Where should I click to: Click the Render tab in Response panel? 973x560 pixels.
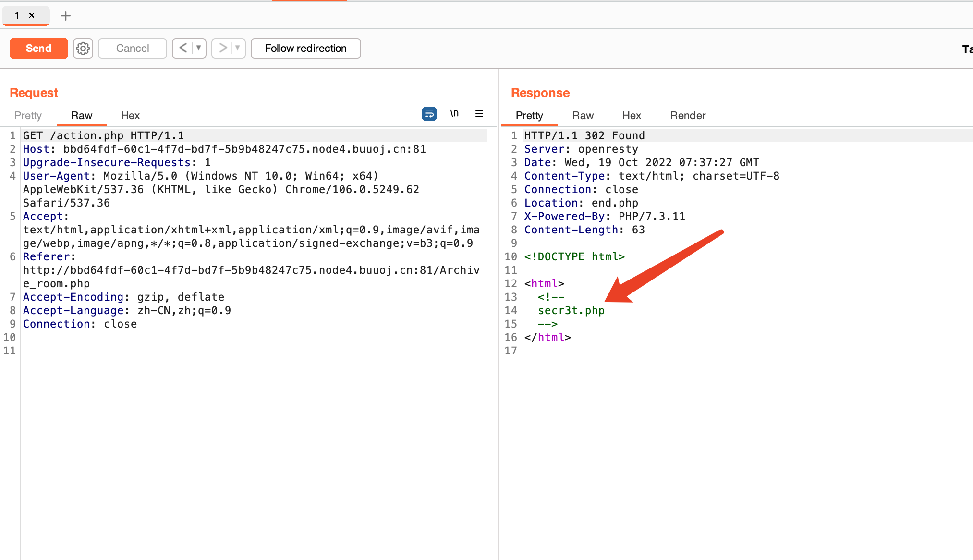point(687,116)
